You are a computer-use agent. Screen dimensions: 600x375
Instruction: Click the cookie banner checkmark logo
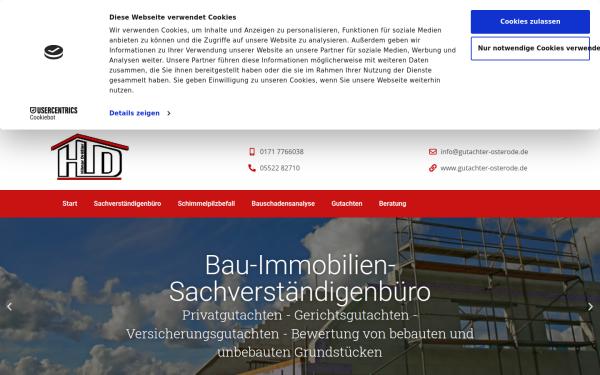pos(54,52)
